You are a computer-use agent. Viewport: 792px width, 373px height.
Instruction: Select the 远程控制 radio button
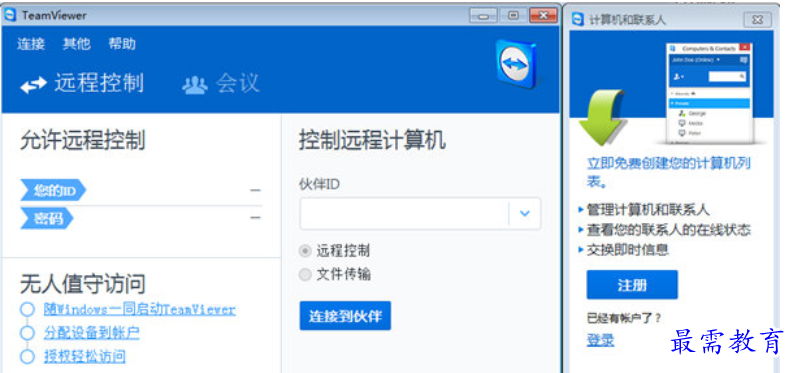(305, 251)
